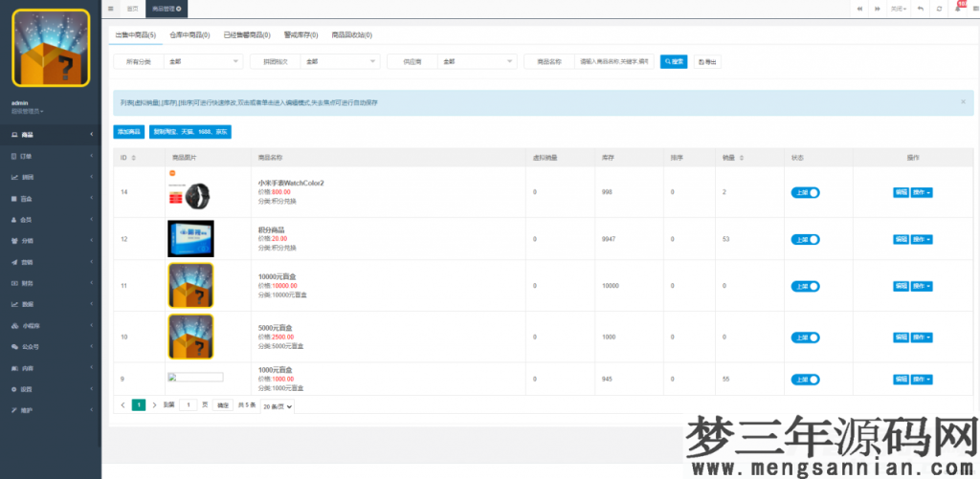
Task: Expand the admin role dropdown under admin
Action: pos(28,111)
